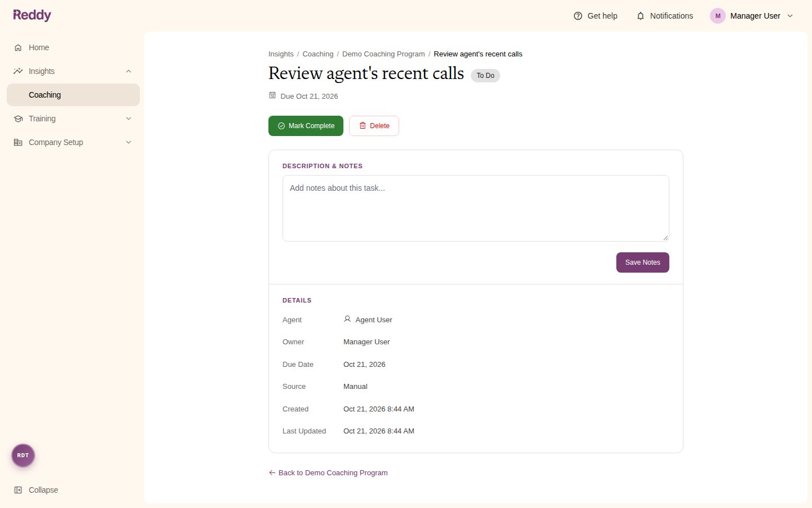Viewport: 812px width, 508px height.
Task: Click the Get help question mark icon
Action: click(578, 16)
